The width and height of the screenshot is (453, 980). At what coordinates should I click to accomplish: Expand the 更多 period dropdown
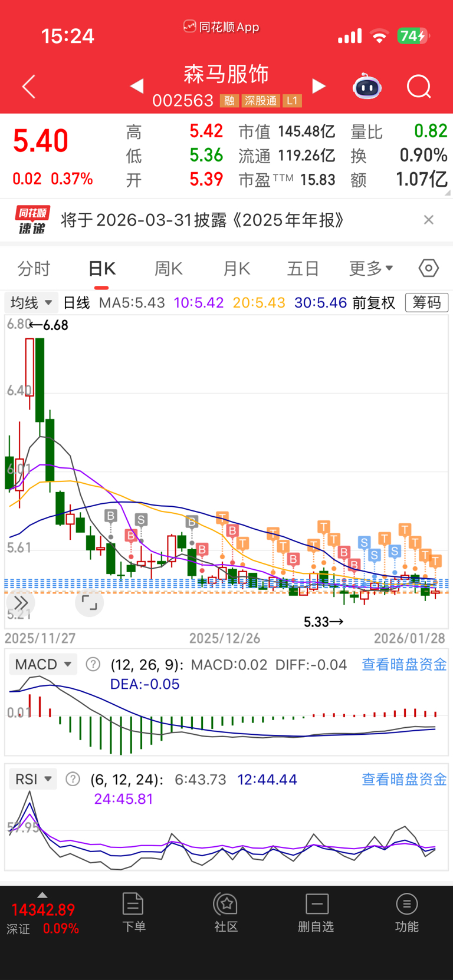pyautogui.click(x=371, y=269)
